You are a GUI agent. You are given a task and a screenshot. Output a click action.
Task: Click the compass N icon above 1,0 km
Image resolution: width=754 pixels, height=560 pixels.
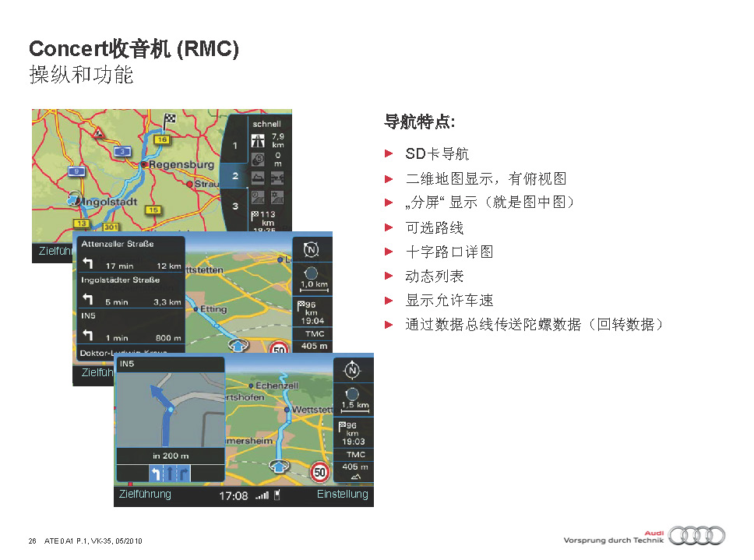(311, 249)
